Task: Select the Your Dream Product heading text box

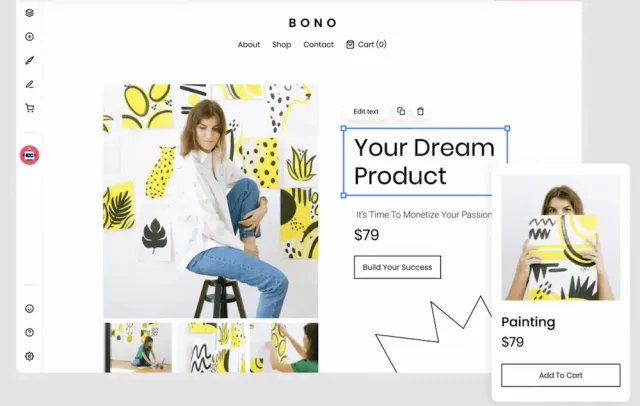Action: point(425,162)
